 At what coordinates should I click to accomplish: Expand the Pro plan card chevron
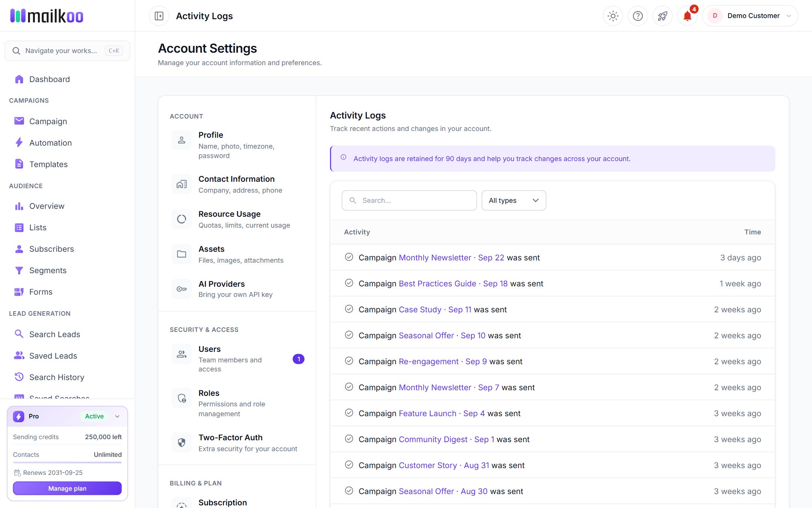[117, 416]
